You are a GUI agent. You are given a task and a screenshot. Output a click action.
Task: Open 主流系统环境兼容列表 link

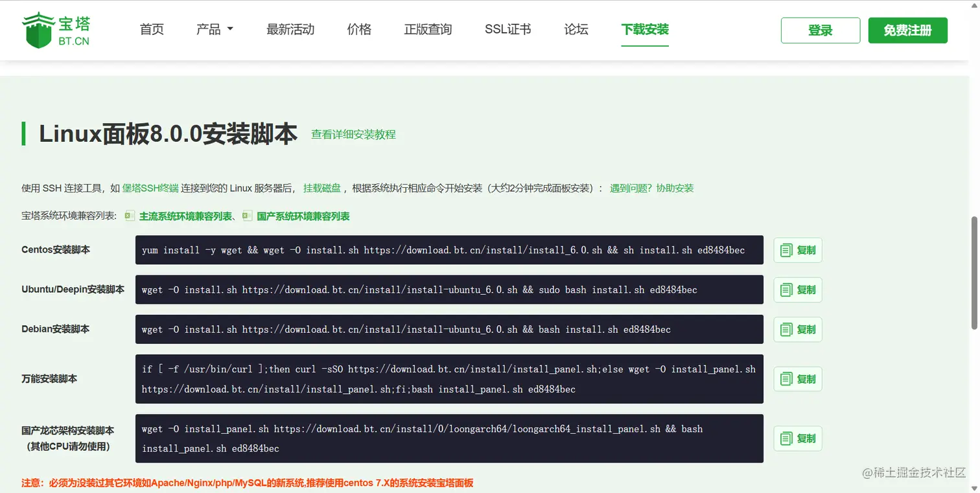[x=185, y=216]
